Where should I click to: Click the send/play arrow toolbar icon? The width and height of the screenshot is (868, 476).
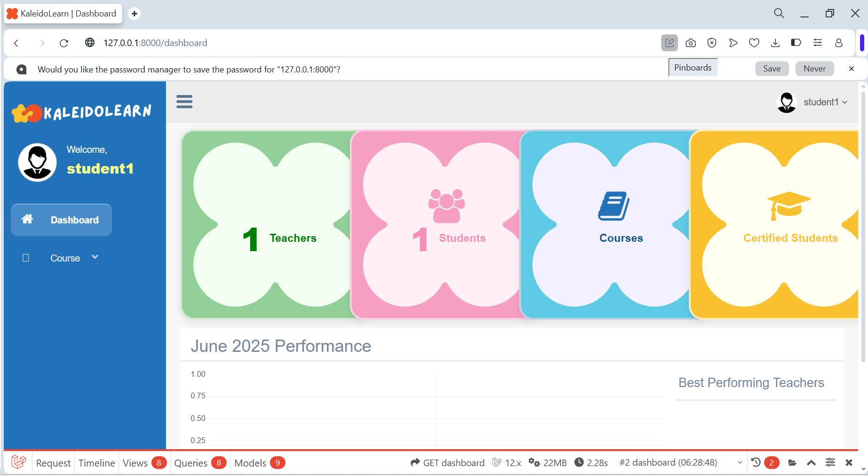[x=733, y=43]
